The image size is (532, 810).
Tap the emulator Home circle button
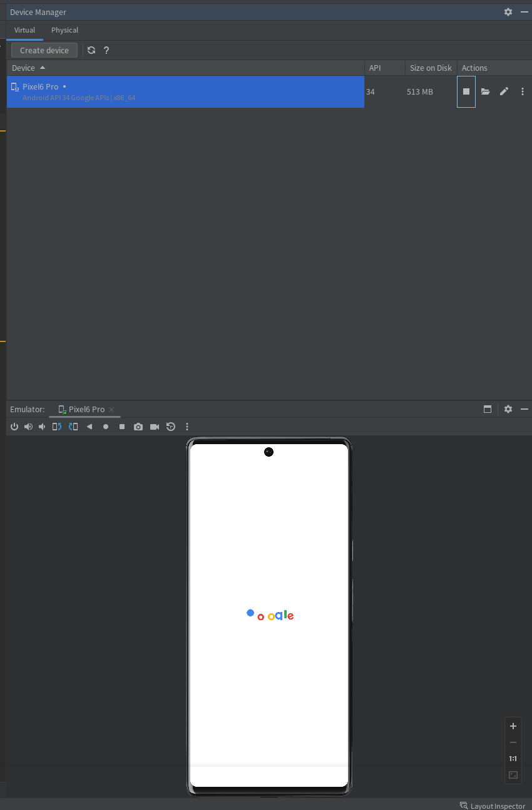106,427
